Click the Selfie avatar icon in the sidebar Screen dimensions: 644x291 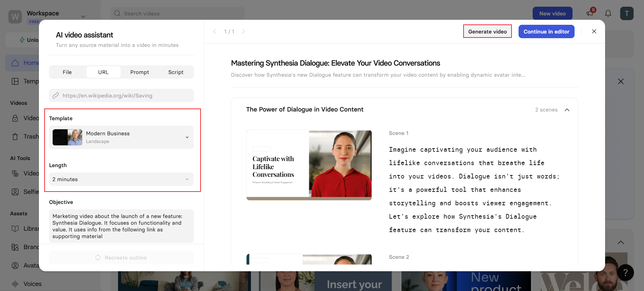(15, 192)
